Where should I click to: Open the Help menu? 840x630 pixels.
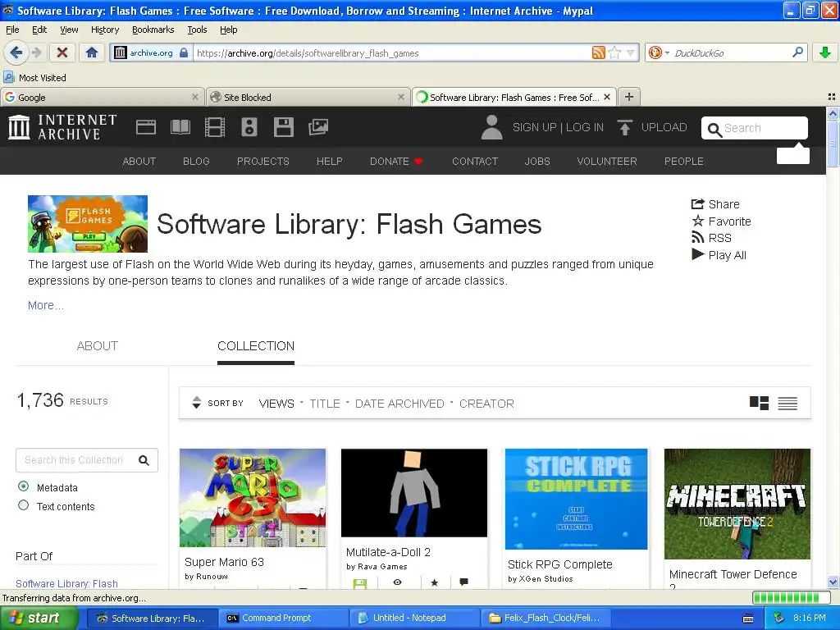pos(229,30)
